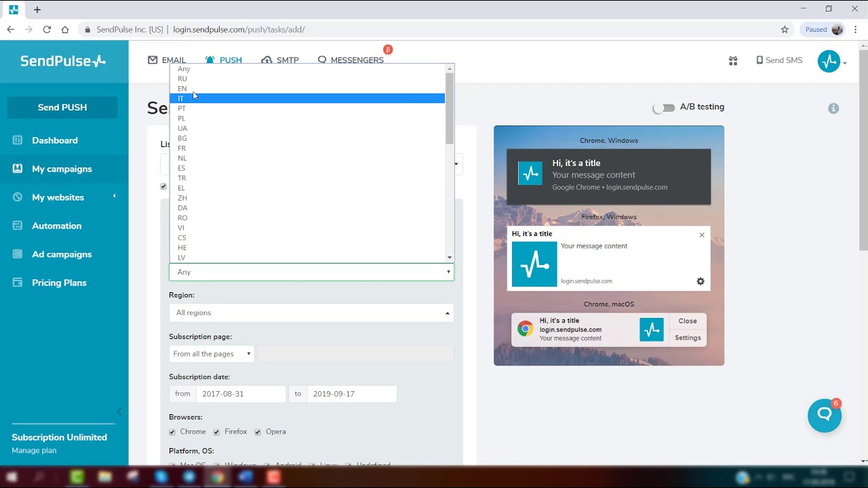
Task: Open Ad campaigns in the sidebar
Action: pos(62,254)
